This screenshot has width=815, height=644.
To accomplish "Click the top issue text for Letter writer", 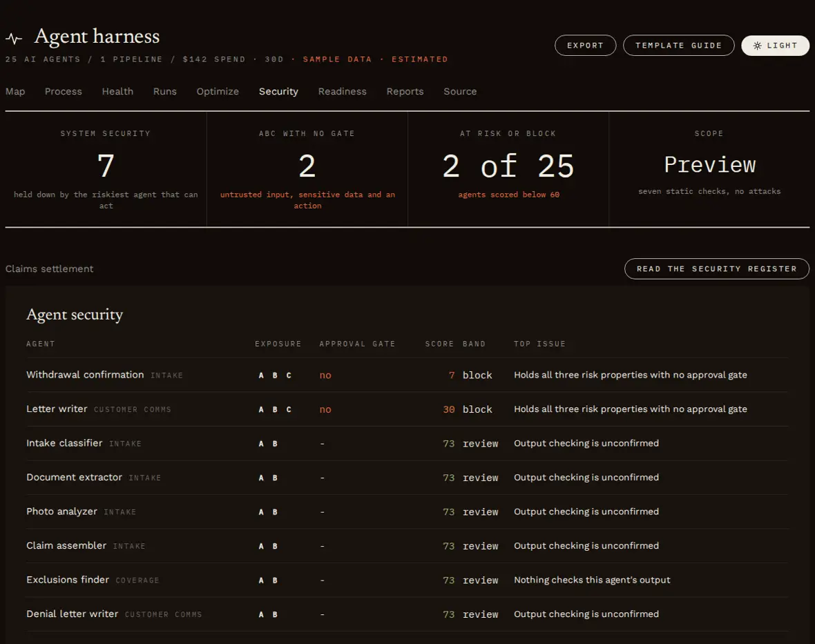I will pyautogui.click(x=631, y=409).
